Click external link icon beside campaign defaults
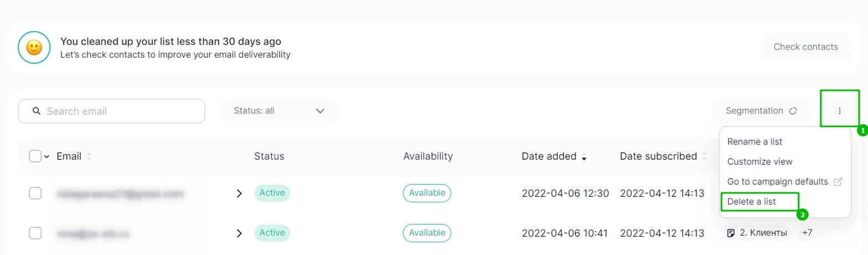Image resolution: width=868 pixels, height=255 pixels. (x=838, y=182)
